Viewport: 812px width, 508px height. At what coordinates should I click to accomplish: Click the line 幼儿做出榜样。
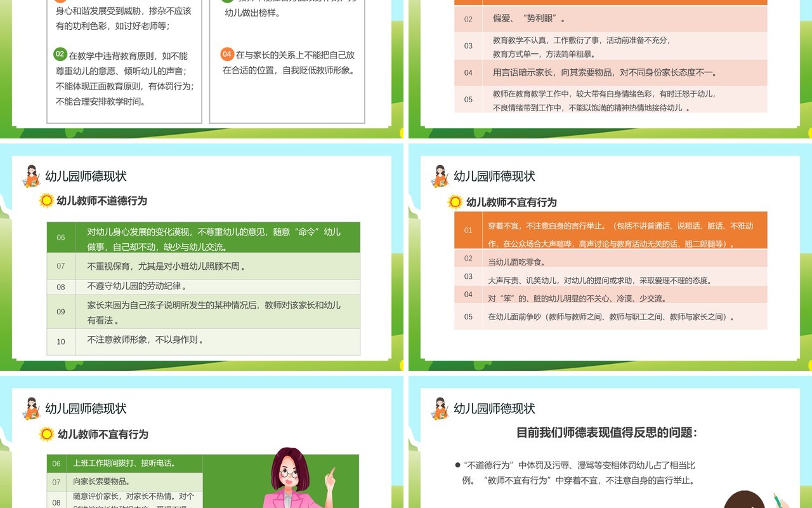tap(254, 11)
